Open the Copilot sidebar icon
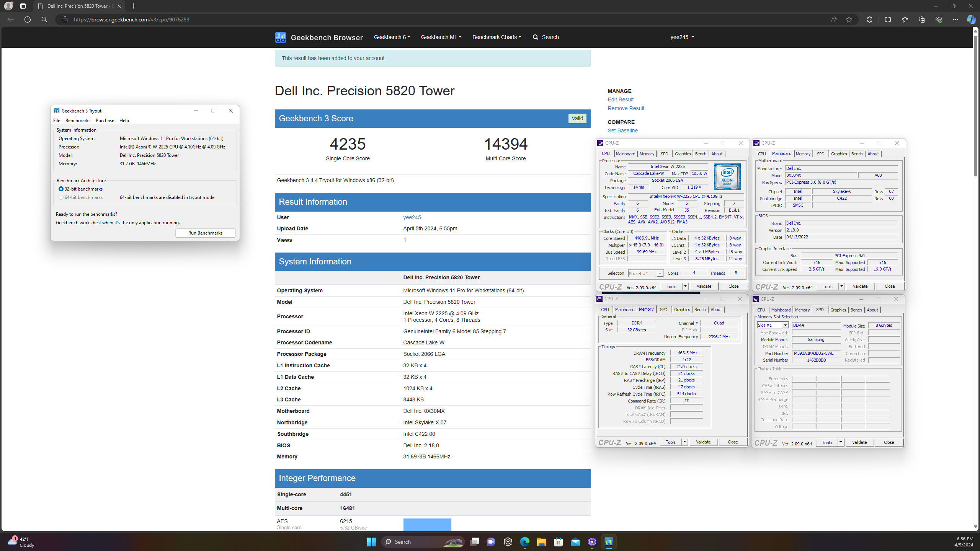The width and height of the screenshot is (980, 551). tap(971, 20)
